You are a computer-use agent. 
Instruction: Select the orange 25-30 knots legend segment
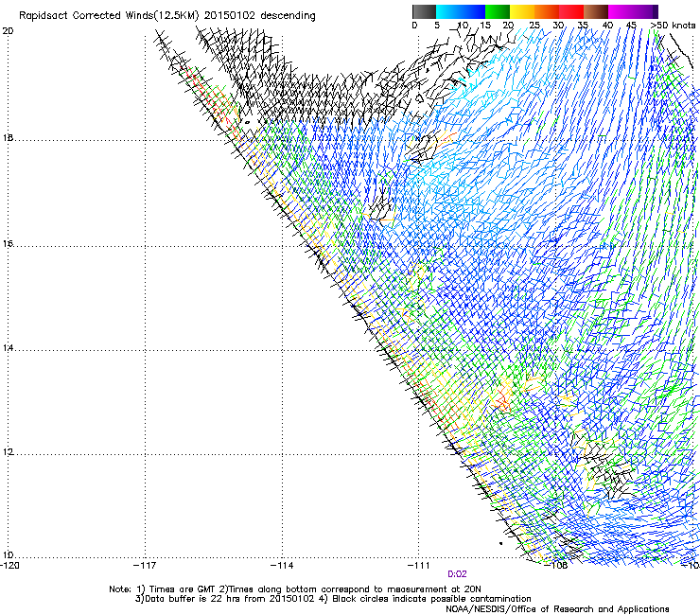547,11
